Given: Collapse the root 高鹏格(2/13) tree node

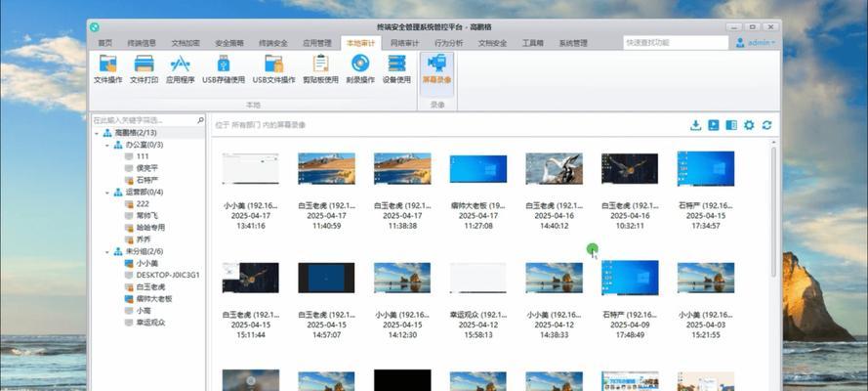Looking at the screenshot, I should tap(97, 133).
